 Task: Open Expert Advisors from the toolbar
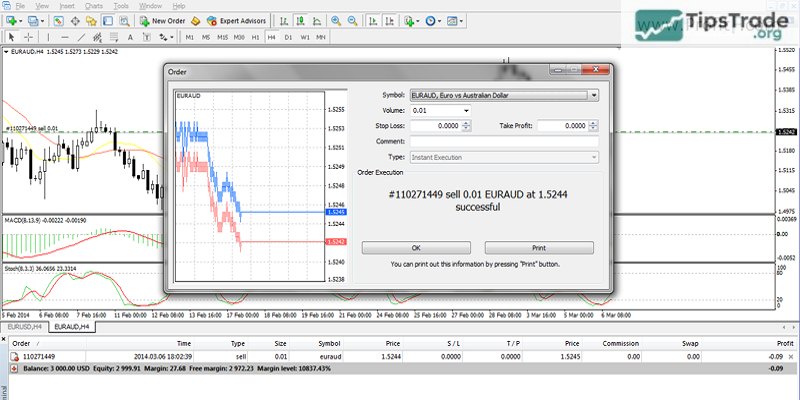point(240,20)
